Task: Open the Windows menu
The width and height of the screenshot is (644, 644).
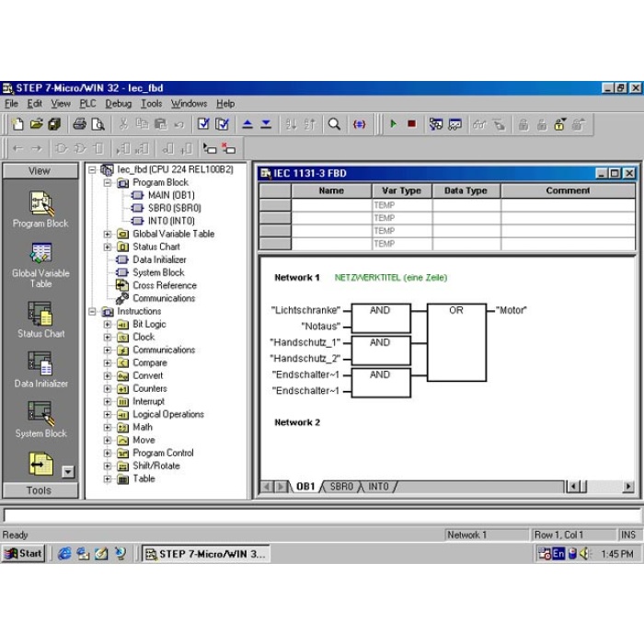Action: pos(189,103)
